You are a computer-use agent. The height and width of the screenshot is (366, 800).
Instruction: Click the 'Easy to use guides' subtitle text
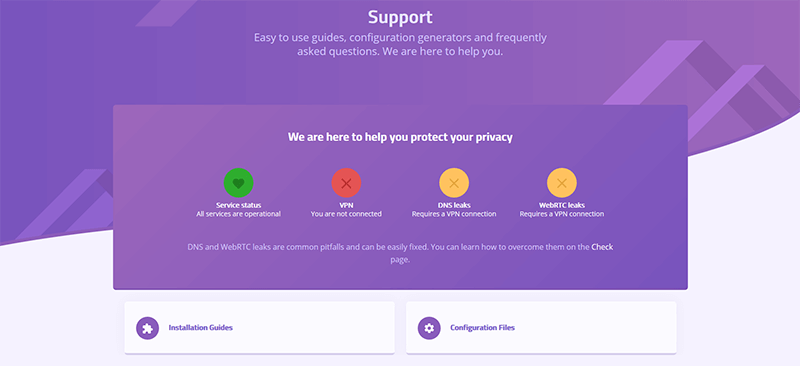point(400,44)
